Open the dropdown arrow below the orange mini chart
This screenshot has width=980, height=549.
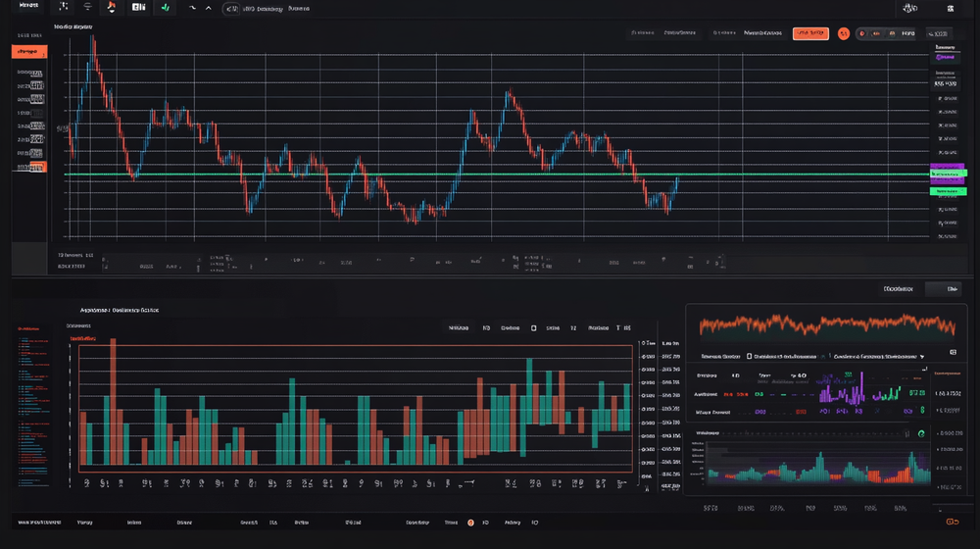[x=922, y=357]
